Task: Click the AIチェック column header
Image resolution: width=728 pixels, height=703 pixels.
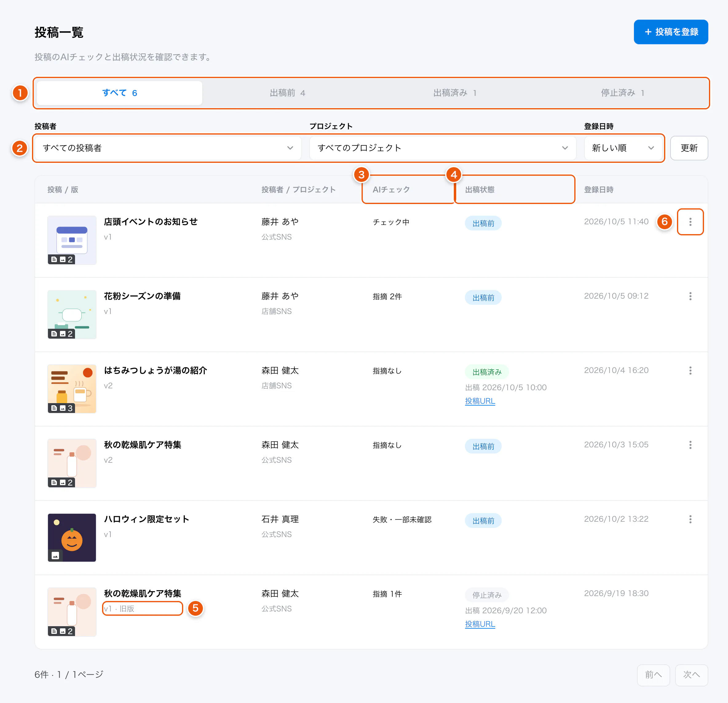Action: [391, 189]
